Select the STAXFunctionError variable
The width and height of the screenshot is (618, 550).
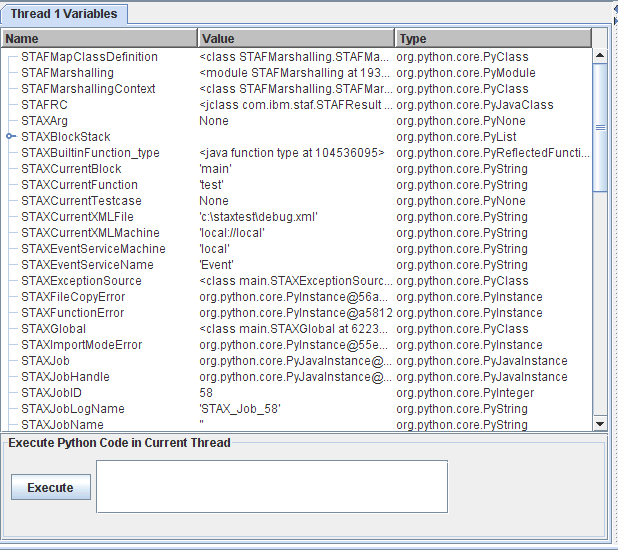pos(73,313)
